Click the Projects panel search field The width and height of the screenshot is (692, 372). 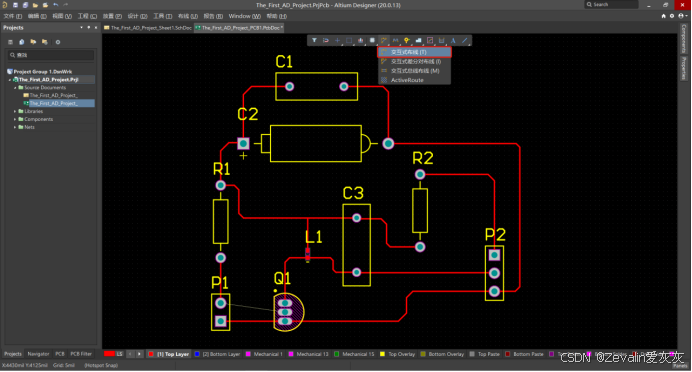pos(51,55)
